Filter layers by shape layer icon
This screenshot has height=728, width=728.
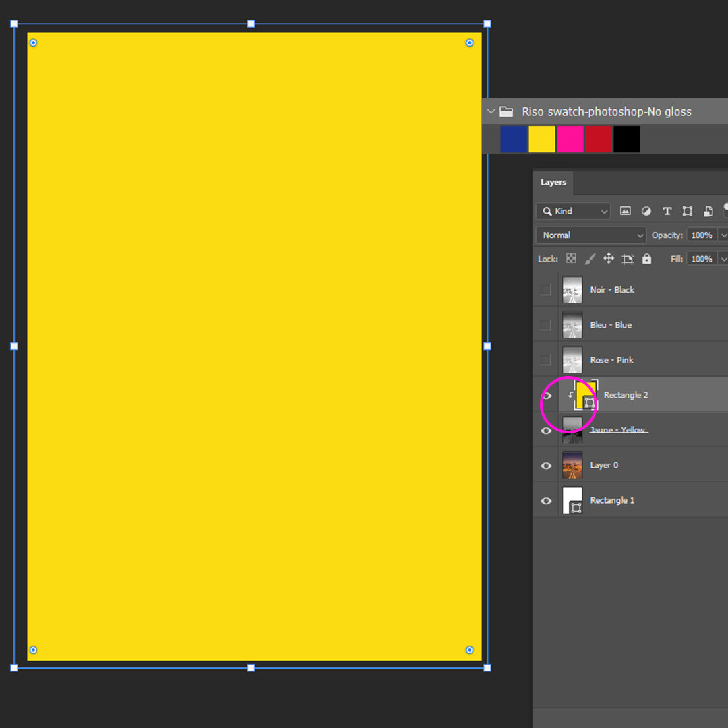688,211
